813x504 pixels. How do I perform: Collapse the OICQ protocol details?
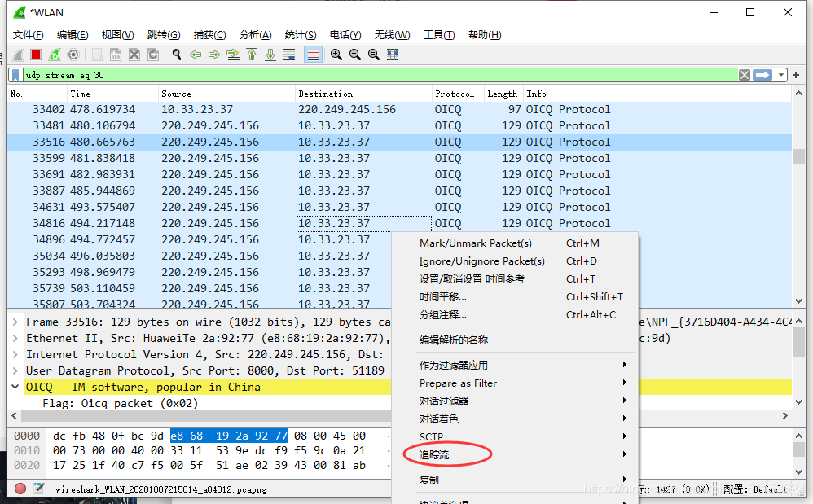[x=15, y=388]
